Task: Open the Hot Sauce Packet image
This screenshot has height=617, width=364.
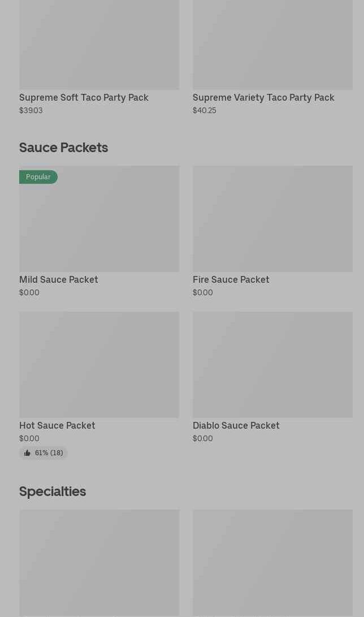Action: (99, 365)
